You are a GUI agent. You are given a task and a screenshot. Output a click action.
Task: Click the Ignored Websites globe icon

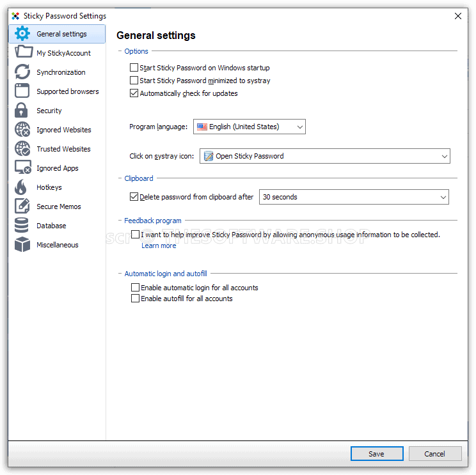point(22,129)
